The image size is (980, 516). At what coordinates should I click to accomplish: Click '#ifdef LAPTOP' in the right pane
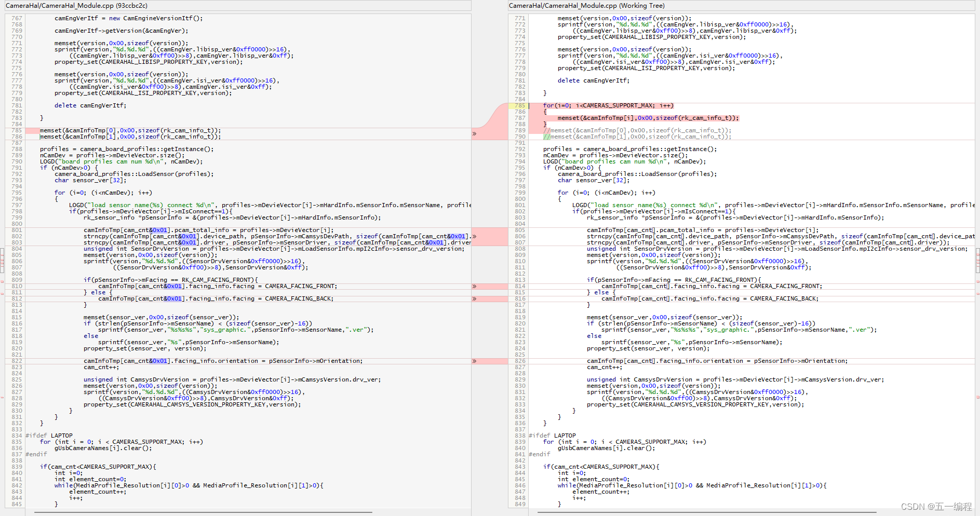coord(553,436)
